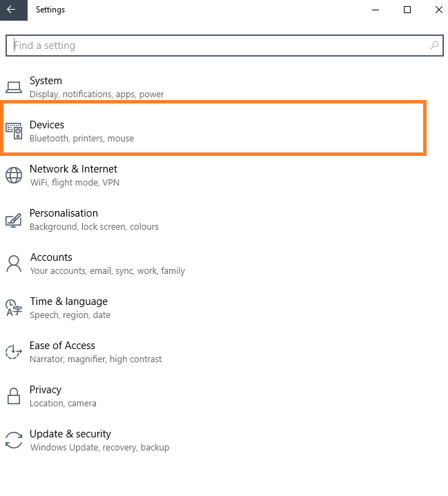The image size is (448, 496).
Task: Click the Privacy padlock icon
Action: point(14,396)
